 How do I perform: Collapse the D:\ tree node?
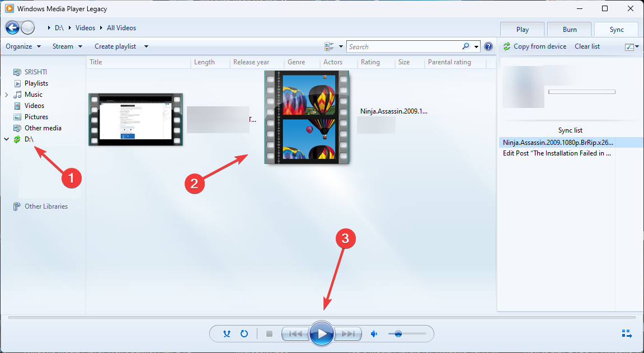click(x=7, y=139)
